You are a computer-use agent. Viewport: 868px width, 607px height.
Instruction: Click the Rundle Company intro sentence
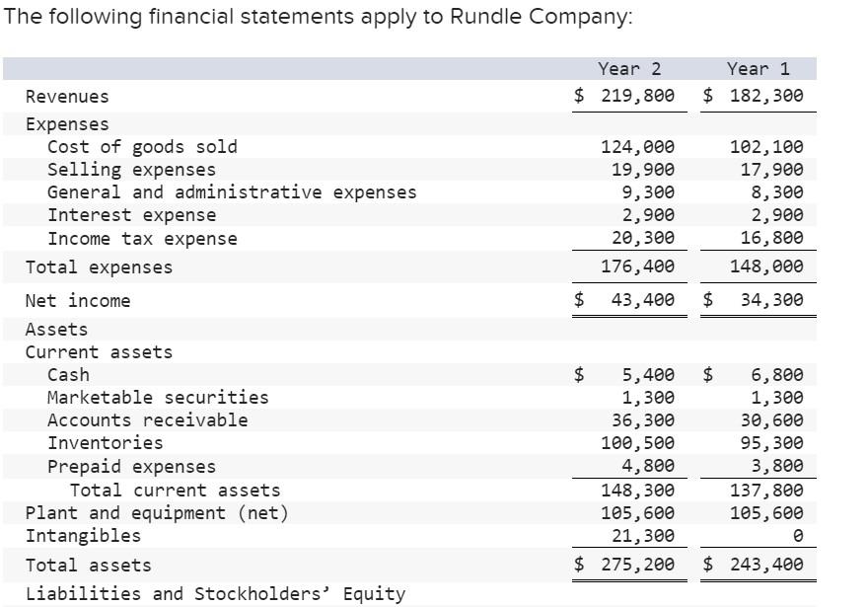pyautogui.click(x=318, y=17)
